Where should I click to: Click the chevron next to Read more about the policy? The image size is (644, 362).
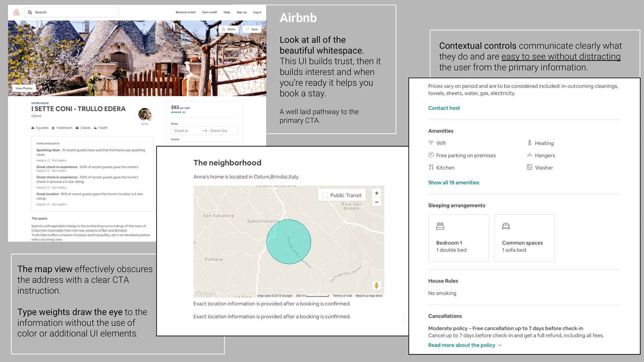[x=500, y=345]
